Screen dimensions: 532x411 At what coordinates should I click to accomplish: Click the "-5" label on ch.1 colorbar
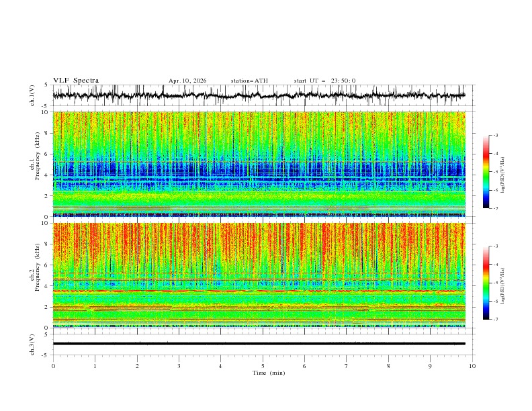click(x=495, y=172)
